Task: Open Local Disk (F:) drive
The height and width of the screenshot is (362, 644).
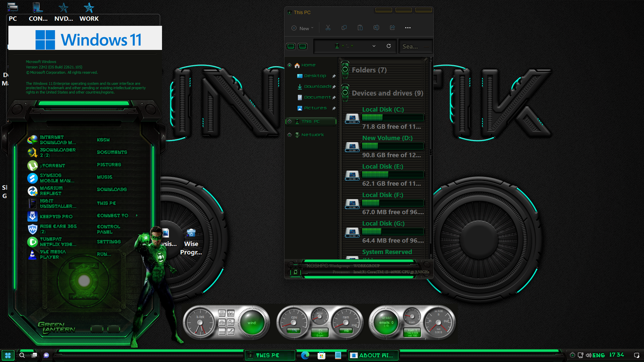Action: [384, 204]
